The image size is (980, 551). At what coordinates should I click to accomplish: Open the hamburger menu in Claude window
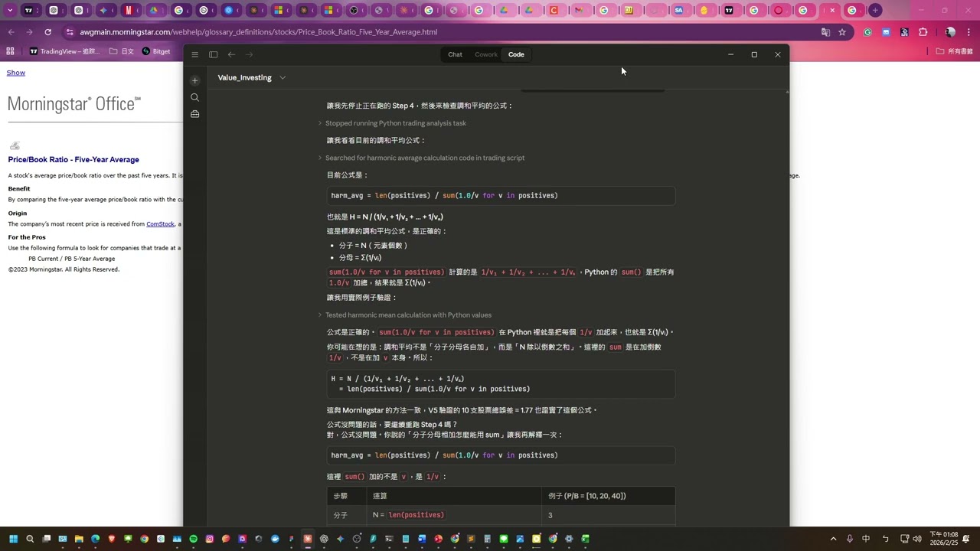pyautogui.click(x=194, y=54)
